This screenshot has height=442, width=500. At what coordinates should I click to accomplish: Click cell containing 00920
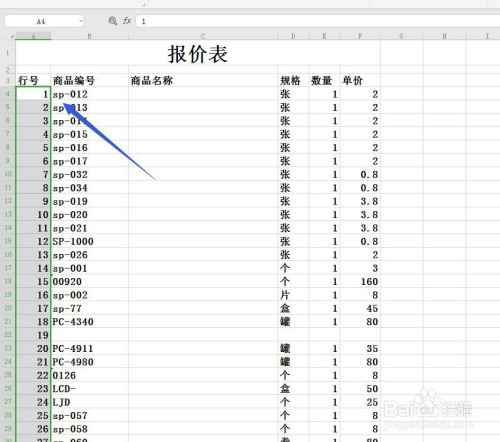click(x=89, y=281)
